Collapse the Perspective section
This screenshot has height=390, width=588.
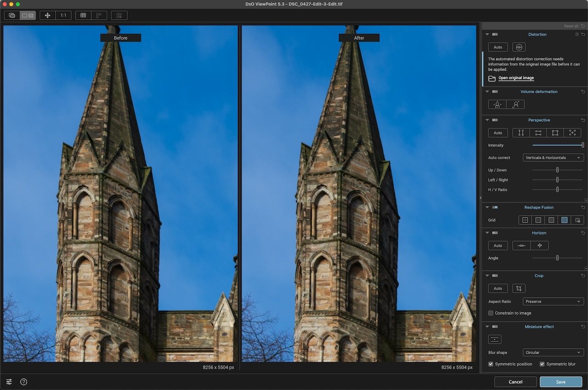tap(487, 120)
